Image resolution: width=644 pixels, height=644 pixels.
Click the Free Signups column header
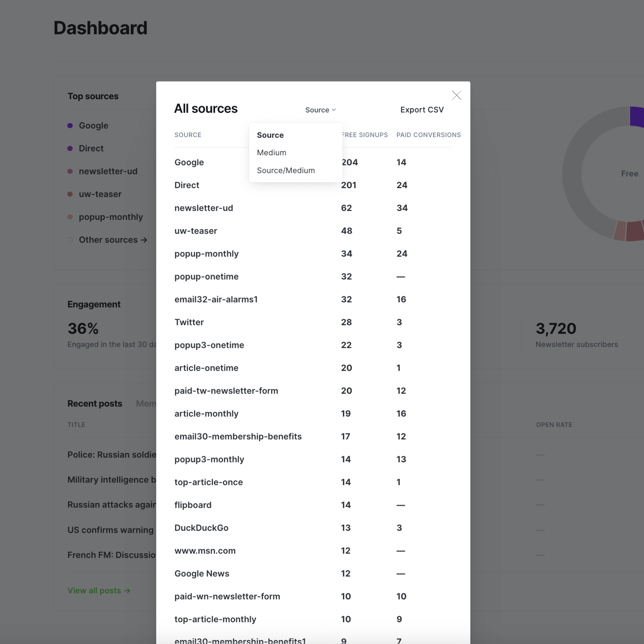pyautogui.click(x=366, y=135)
